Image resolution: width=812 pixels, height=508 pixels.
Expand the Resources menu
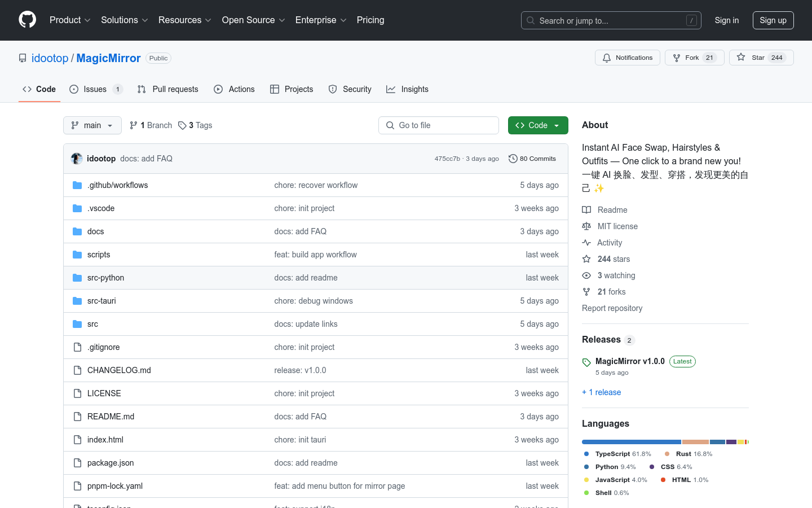click(x=185, y=20)
